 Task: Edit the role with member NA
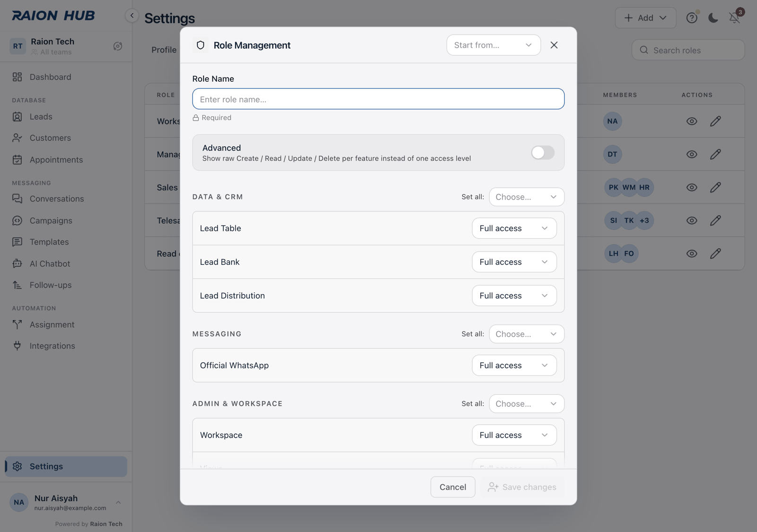point(715,121)
